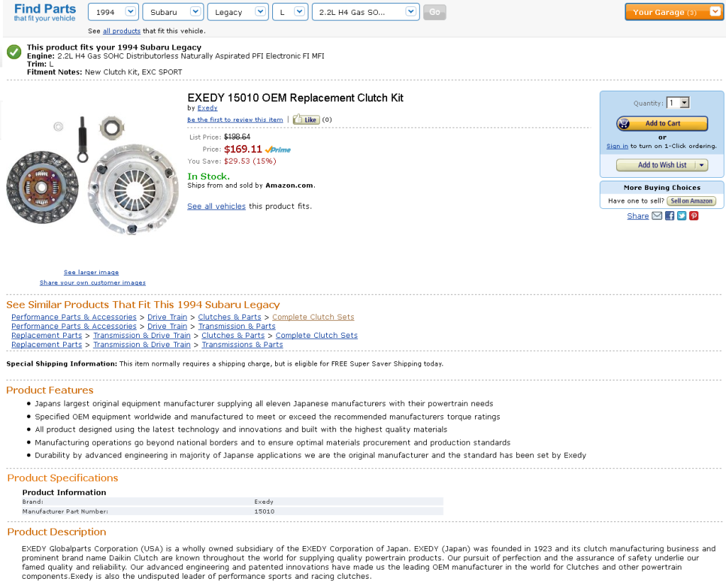Click the Prime badge next to price
This screenshot has height=588, width=726.
(278, 150)
